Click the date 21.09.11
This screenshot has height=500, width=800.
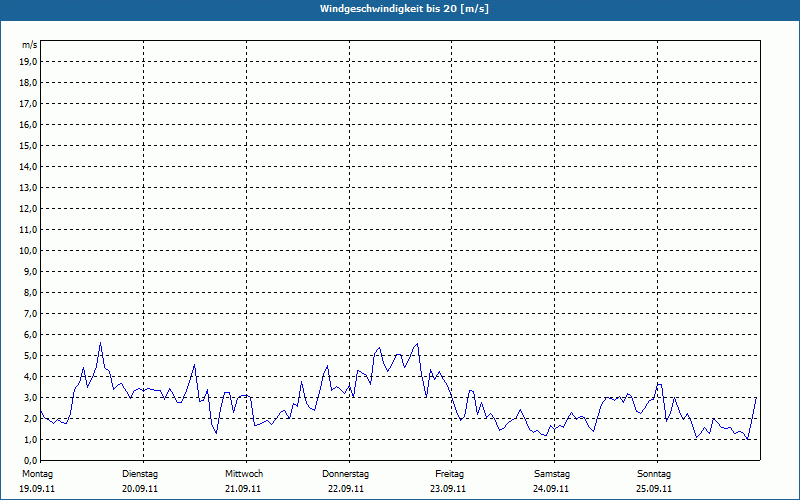[x=243, y=489]
